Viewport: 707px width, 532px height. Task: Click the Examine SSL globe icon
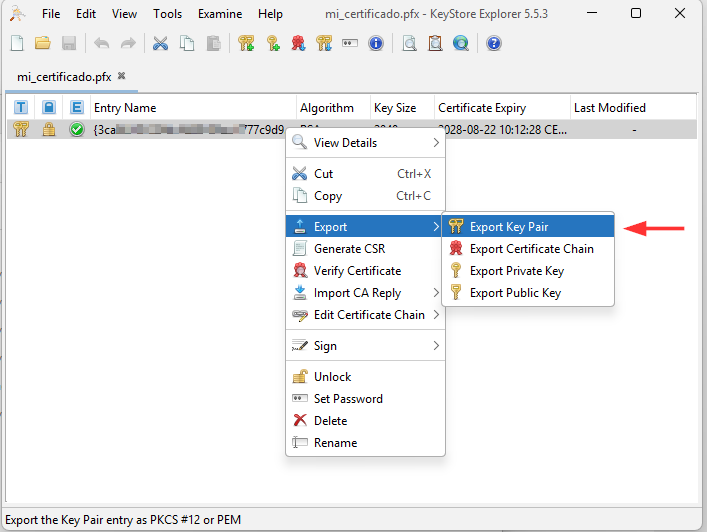tap(461, 43)
